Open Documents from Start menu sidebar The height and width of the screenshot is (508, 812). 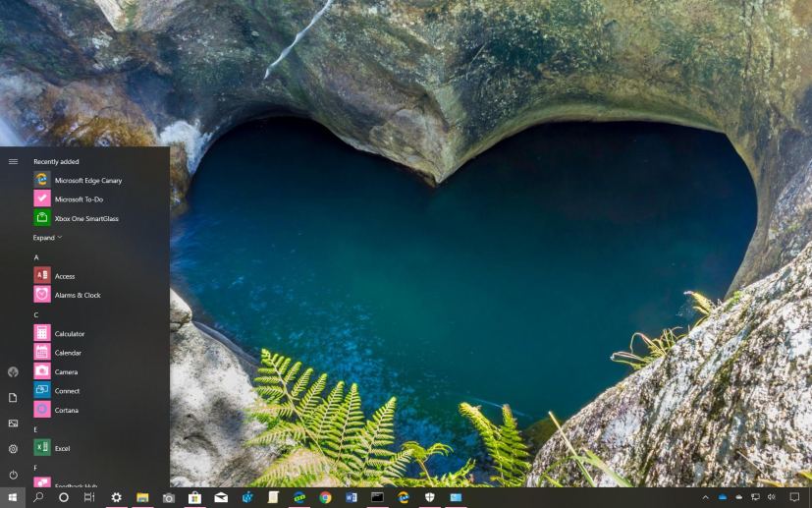(13, 398)
